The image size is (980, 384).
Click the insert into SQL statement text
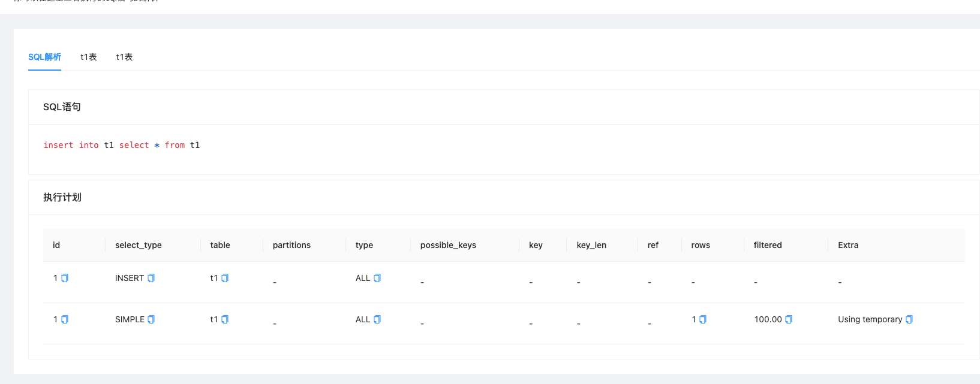click(x=122, y=145)
